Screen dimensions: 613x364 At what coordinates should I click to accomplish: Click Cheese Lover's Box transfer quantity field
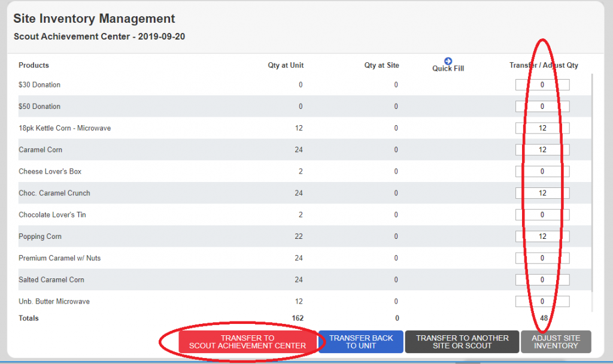pyautogui.click(x=542, y=171)
